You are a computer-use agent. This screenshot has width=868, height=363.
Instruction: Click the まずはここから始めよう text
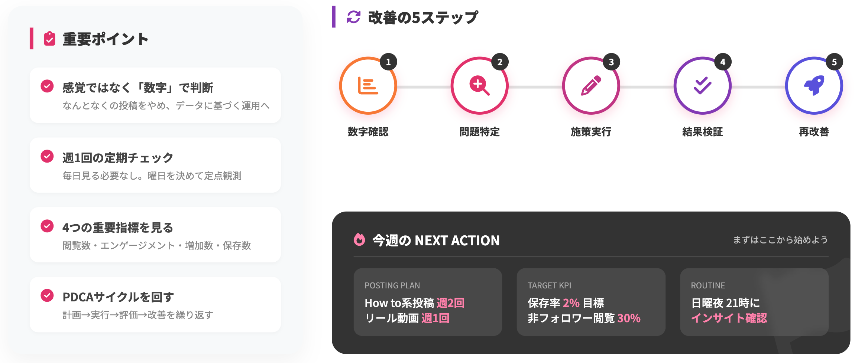point(780,240)
